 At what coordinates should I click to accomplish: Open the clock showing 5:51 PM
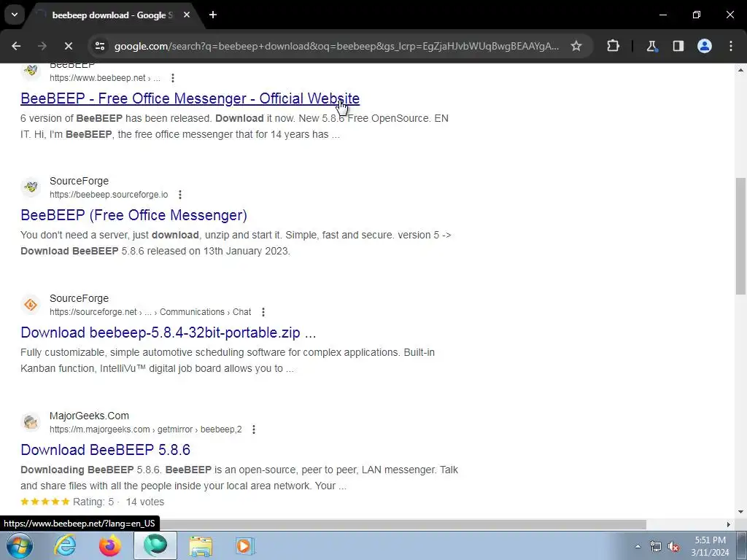(711, 546)
